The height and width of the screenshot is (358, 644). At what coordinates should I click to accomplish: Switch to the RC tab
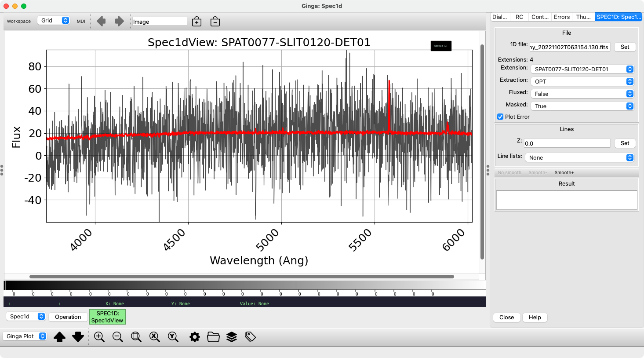click(519, 17)
